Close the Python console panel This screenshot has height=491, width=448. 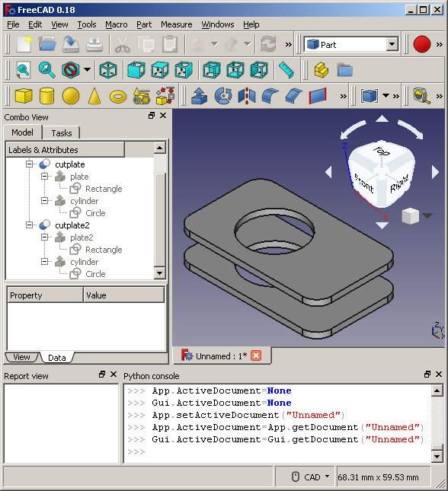coord(439,375)
